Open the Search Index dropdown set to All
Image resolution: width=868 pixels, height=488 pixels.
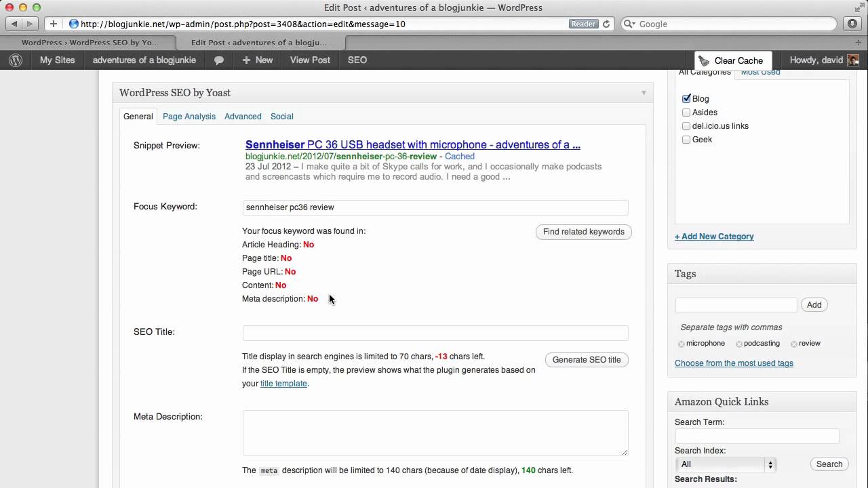(725, 464)
